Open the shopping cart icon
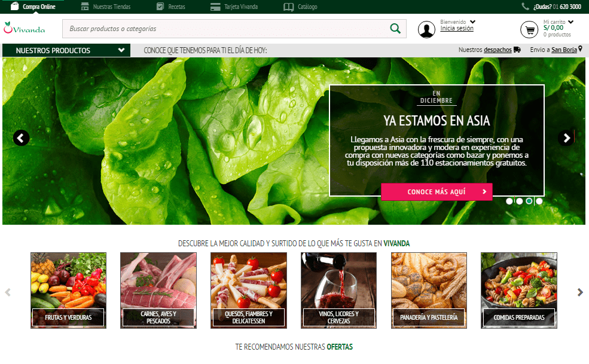589x364 pixels. (x=529, y=29)
